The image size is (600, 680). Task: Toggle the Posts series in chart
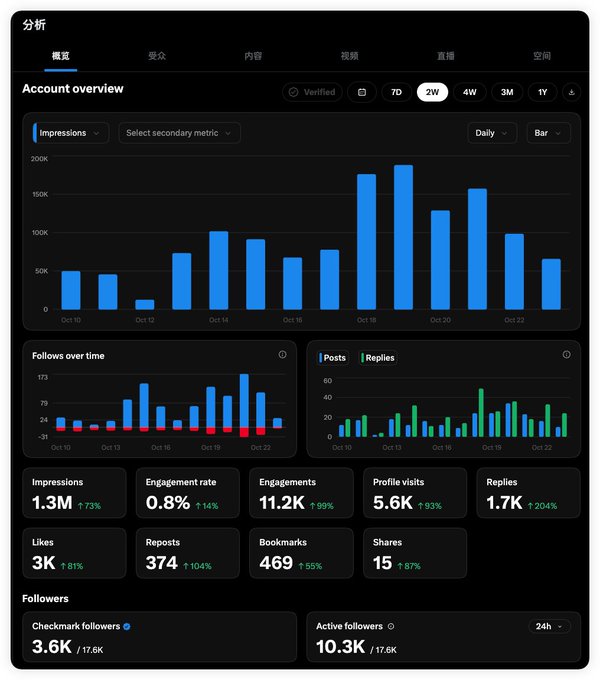[333, 358]
